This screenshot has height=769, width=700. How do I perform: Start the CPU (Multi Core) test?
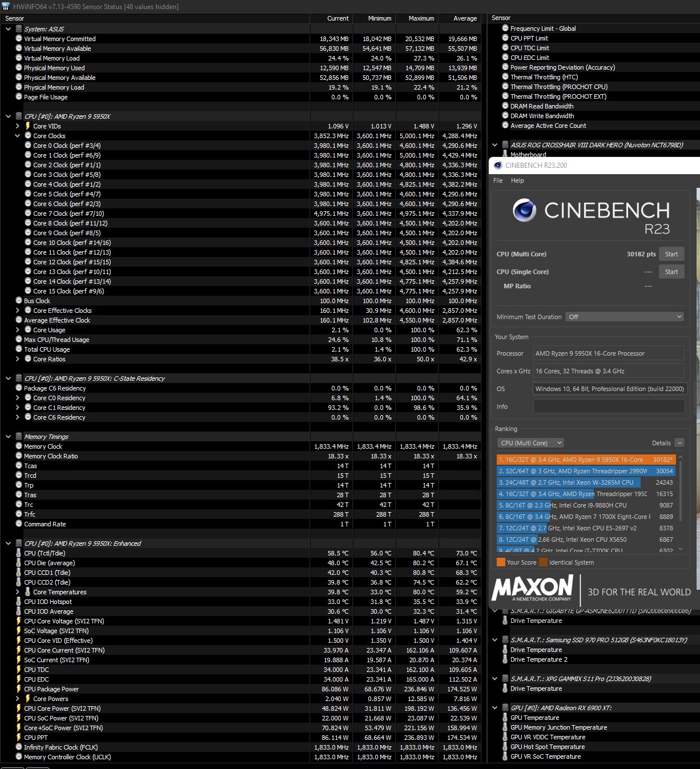671,254
